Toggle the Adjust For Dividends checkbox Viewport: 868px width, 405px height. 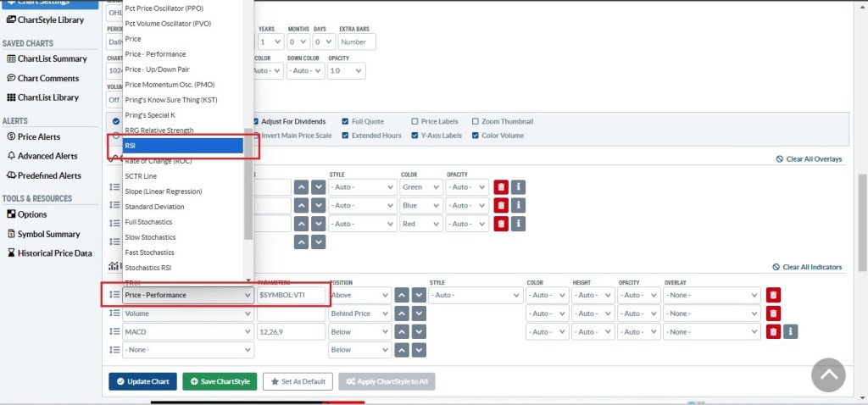(x=255, y=121)
